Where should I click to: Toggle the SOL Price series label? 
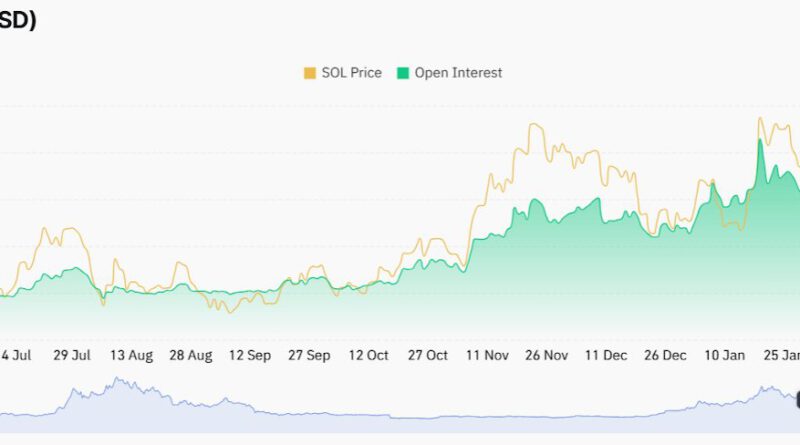click(352, 73)
